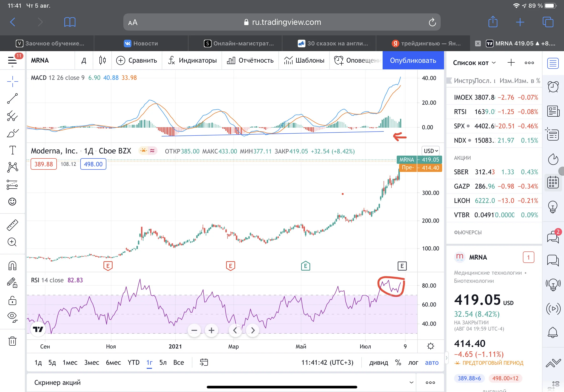Open the pitchfork tools
Viewport: 564px width, 392px height.
pyautogui.click(x=12, y=116)
